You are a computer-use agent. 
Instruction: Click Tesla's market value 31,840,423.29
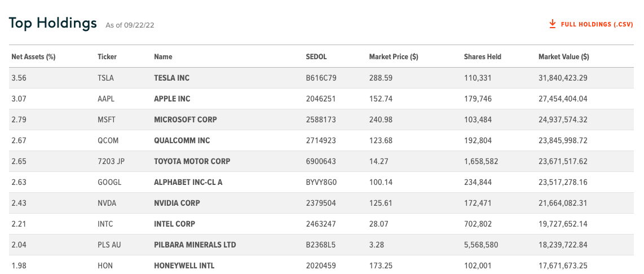click(x=563, y=78)
